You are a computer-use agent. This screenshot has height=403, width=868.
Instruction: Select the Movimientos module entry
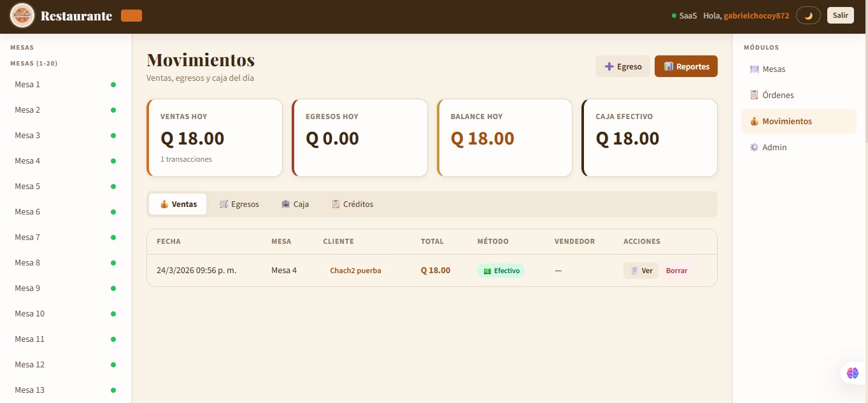(x=786, y=121)
